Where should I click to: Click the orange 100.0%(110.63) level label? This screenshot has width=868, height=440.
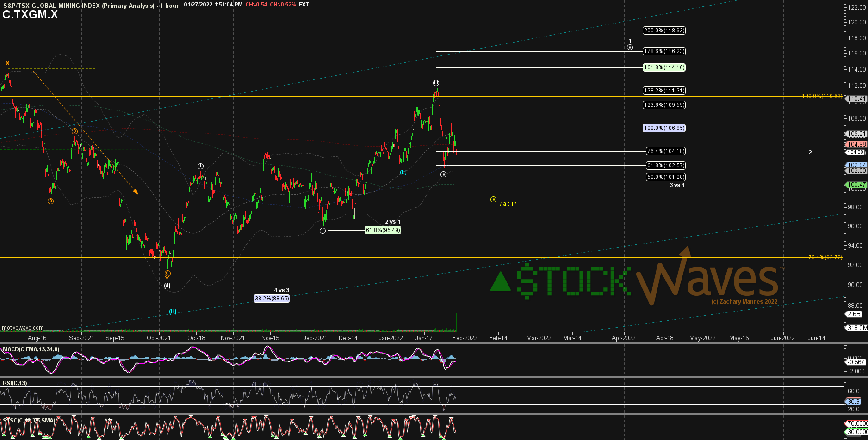822,96
